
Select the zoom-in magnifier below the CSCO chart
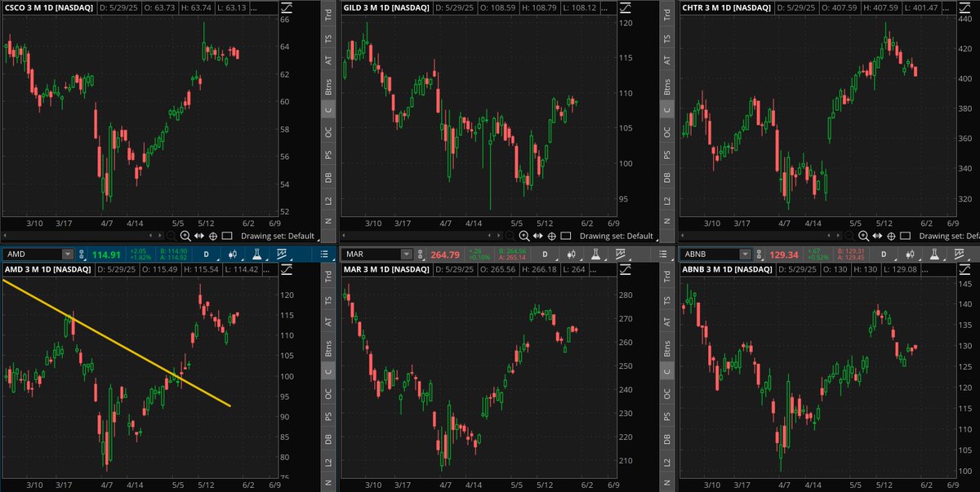(185, 236)
